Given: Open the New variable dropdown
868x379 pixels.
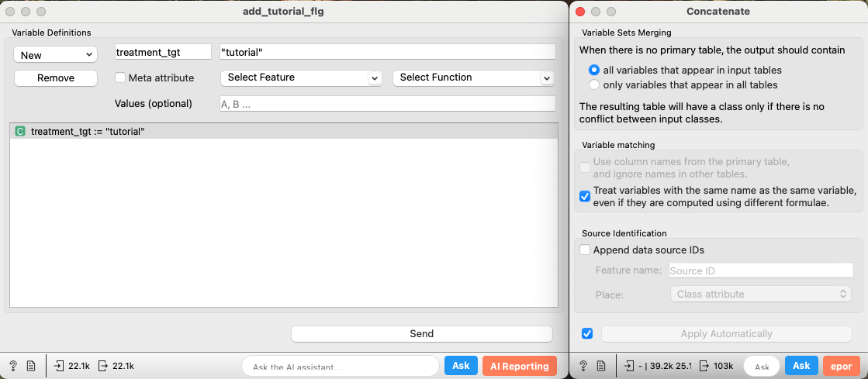Looking at the screenshot, I should [55, 55].
